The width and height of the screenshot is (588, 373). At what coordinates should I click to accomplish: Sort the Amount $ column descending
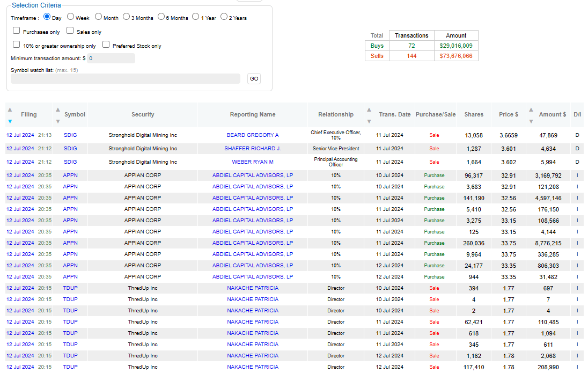tap(530, 121)
